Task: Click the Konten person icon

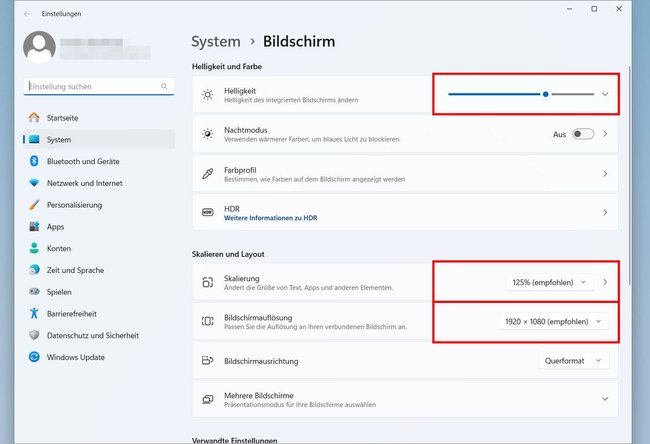Action: [34, 248]
